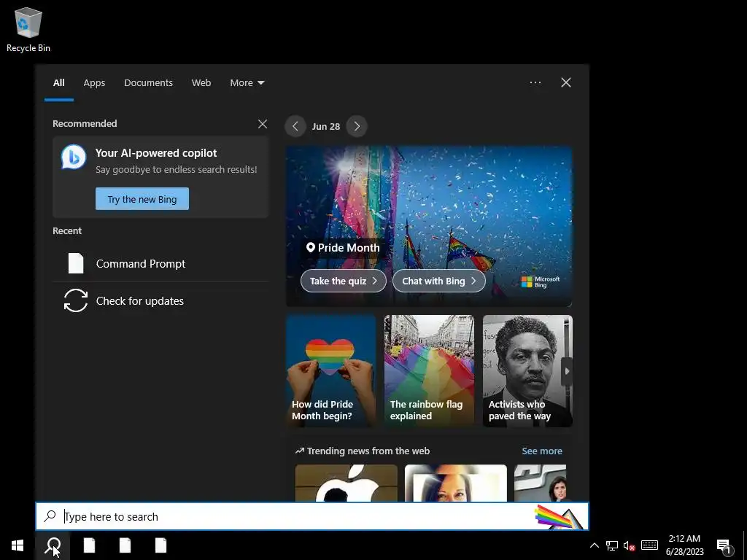Dismiss the Recommended section
The height and width of the screenshot is (560, 747).
(x=263, y=124)
